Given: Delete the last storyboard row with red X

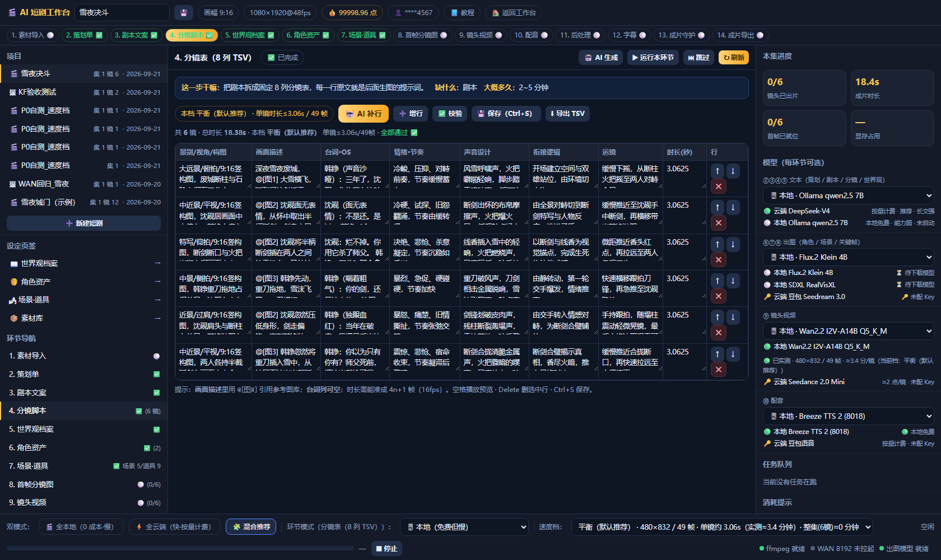Looking at the screenshot, I should 718,370.
